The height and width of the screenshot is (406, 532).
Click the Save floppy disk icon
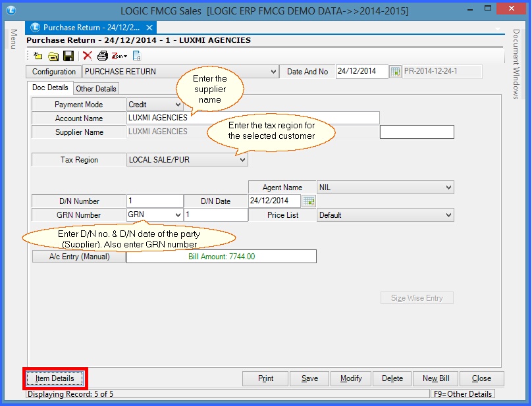coord(68,56)
